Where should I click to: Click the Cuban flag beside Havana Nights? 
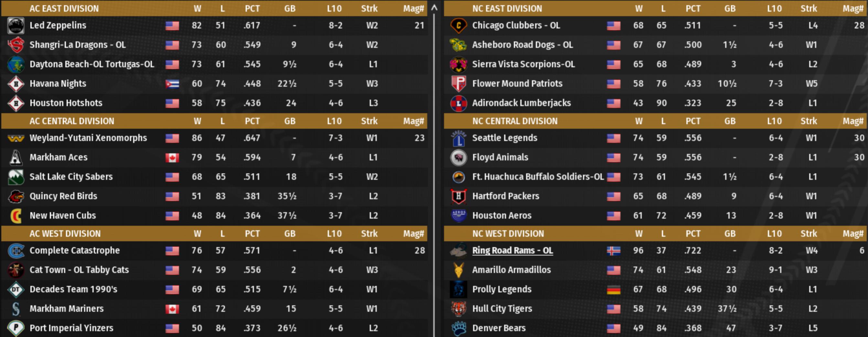pyautogui.click(x=172, y=84)
